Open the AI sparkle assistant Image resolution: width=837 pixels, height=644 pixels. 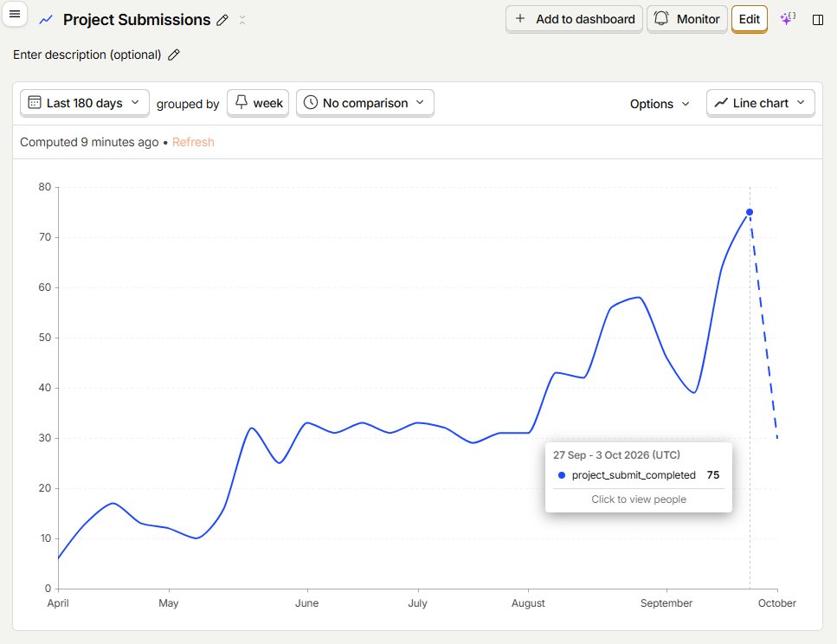788,19
